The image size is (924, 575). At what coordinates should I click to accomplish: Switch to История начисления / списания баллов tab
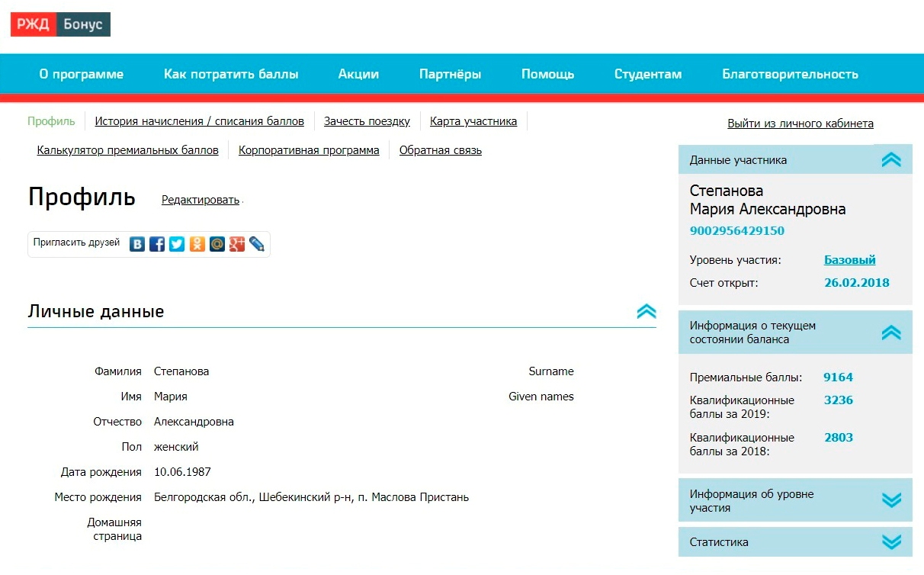tap(200, 121)
